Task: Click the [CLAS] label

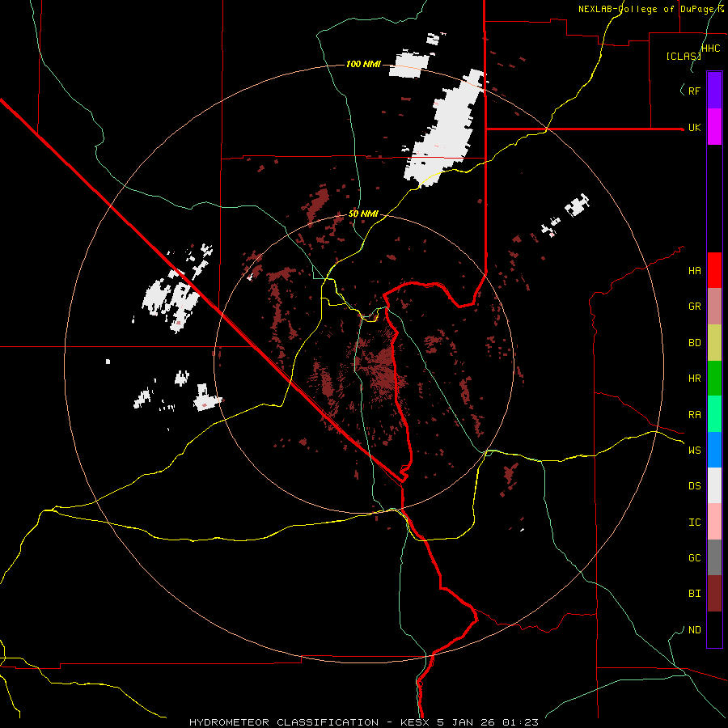Action: point(684,56)
